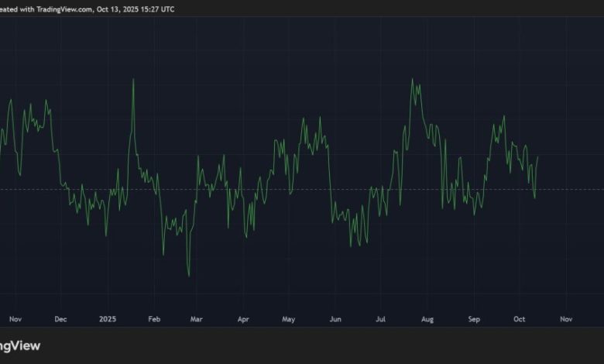Choose the Aug label on the time axis
The image size is (604, 364).
(x=427, y=319)
